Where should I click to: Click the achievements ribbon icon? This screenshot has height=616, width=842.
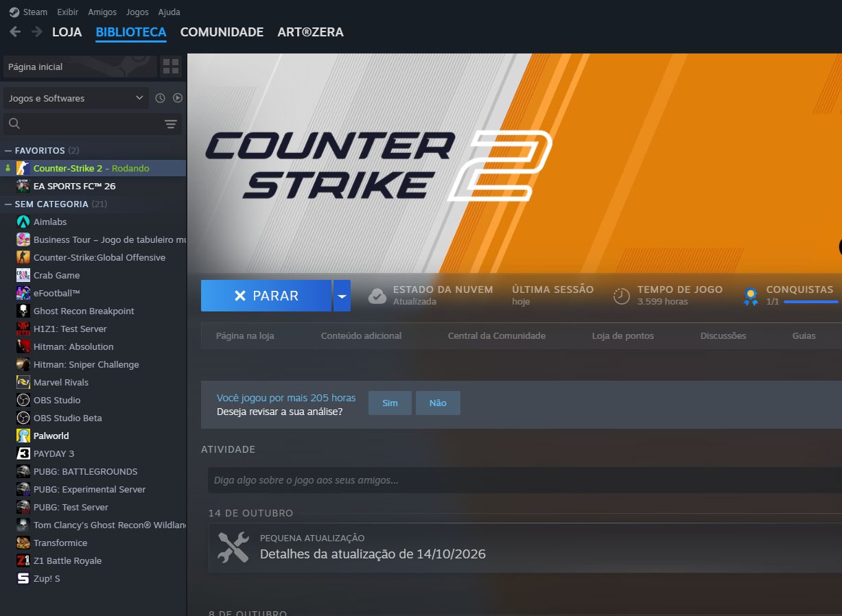751,296
